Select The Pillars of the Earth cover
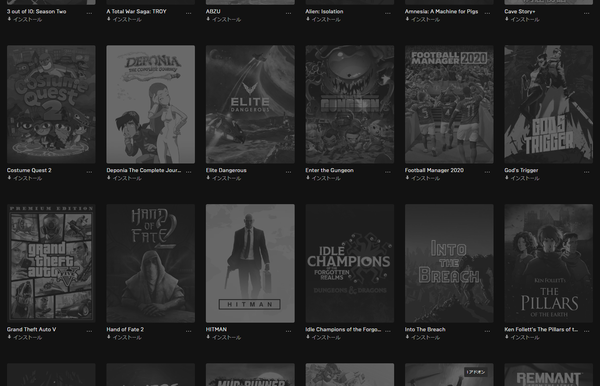 (x=549, y=263)
